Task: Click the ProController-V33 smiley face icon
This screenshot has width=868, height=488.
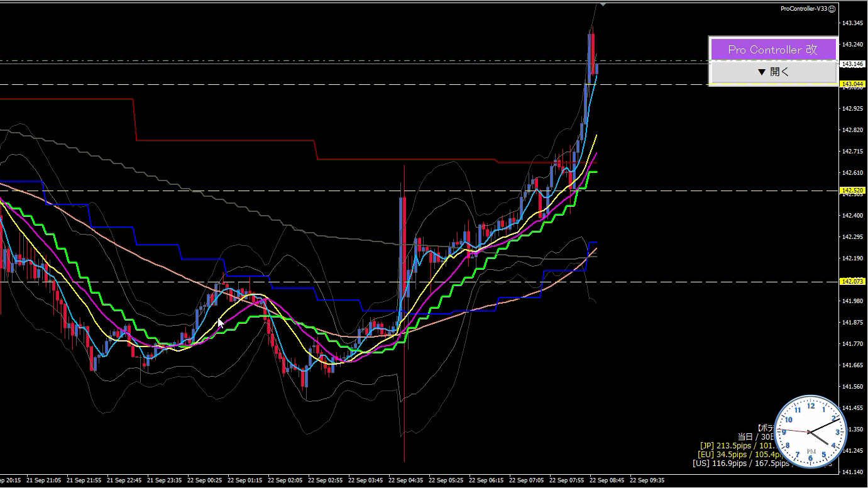Action: click(832, 9)
